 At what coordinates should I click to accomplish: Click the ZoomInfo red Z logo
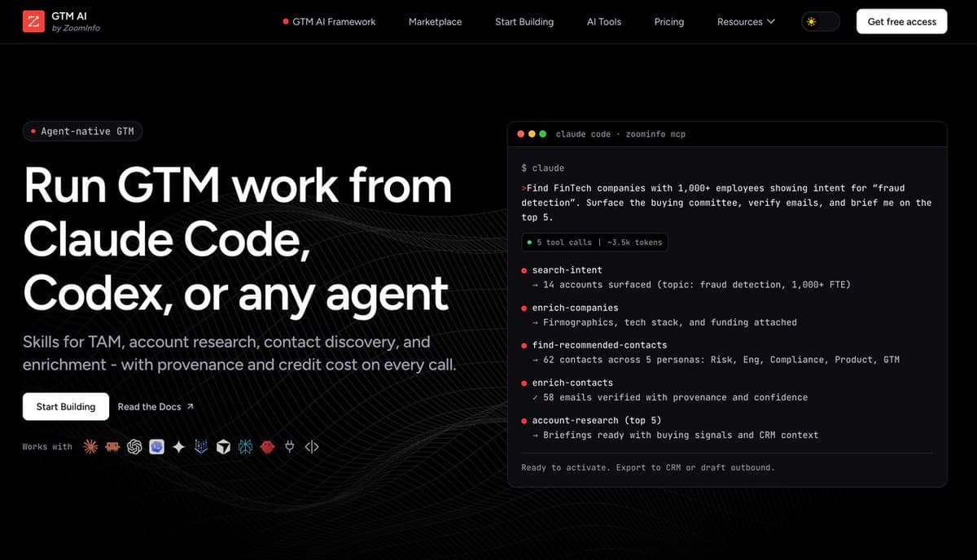(33, 22)
